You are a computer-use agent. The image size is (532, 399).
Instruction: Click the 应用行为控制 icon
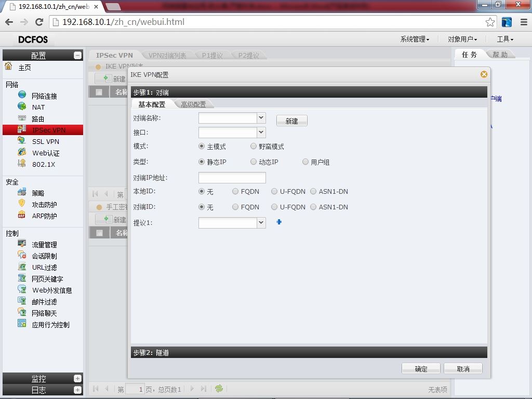(22, 324)
